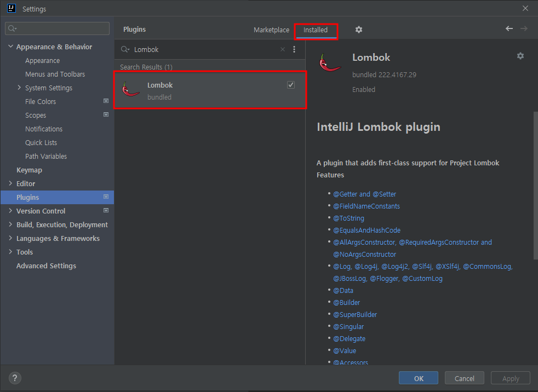Screen dimensions: 538x392
Task: Open Keymap settings page
Action: pos(29,170)
